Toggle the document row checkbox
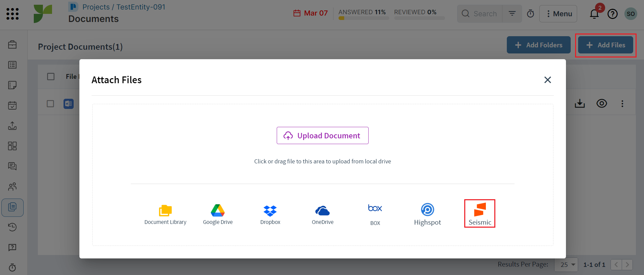This screenshot has width=644, height=275. tap(50, 104)
